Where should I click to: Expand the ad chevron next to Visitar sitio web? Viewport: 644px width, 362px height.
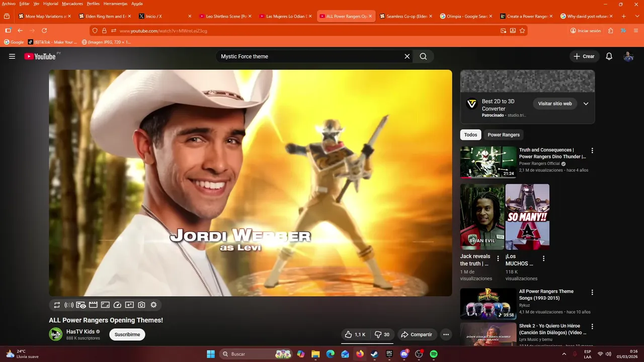point(586,104)
